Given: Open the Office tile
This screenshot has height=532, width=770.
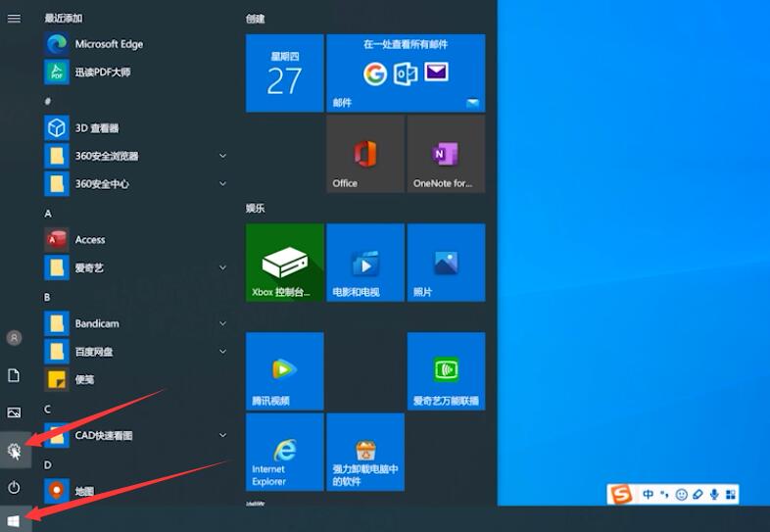Looking at the screenshot, I should (365, 154).
